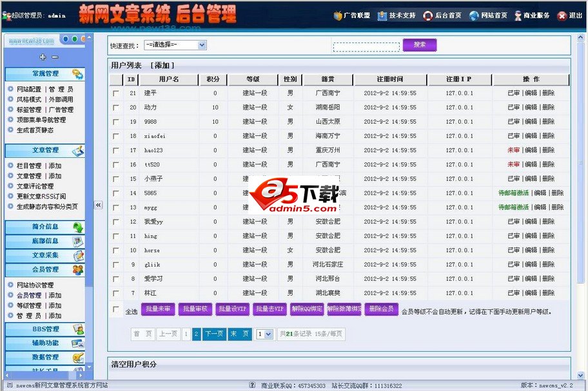Click the plus expand-all icon in sidebar
Viewport: 588px width, 391px height.
43,57
